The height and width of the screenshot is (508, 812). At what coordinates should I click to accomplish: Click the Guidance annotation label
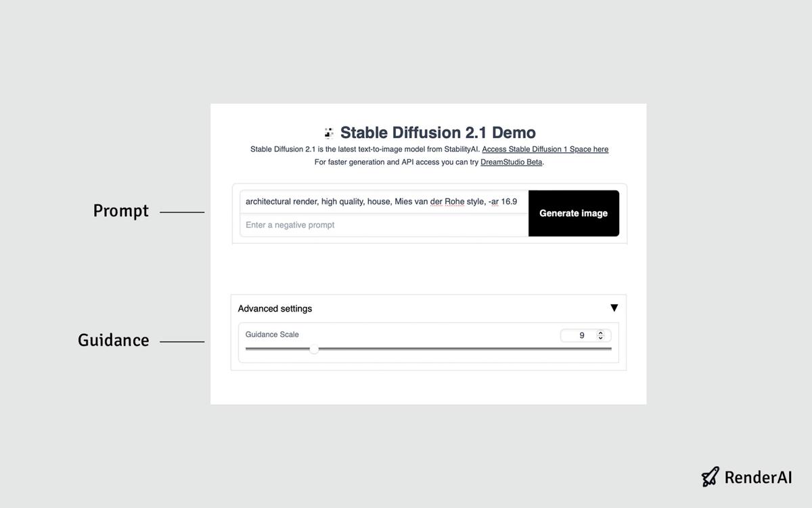pyautogui.click(x=113, y=340)
